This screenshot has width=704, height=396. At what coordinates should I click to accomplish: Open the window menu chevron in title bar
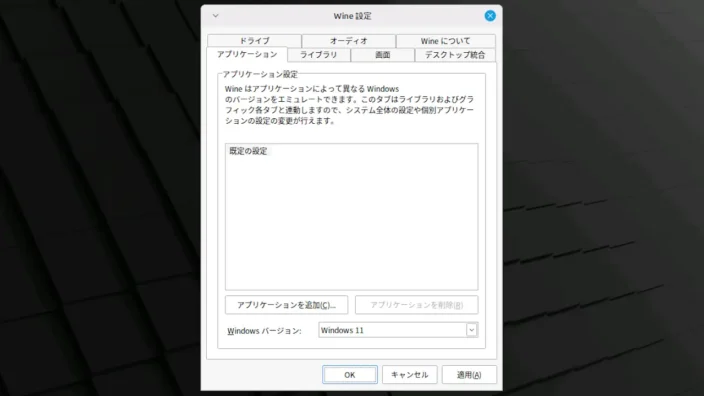point(216,16)
